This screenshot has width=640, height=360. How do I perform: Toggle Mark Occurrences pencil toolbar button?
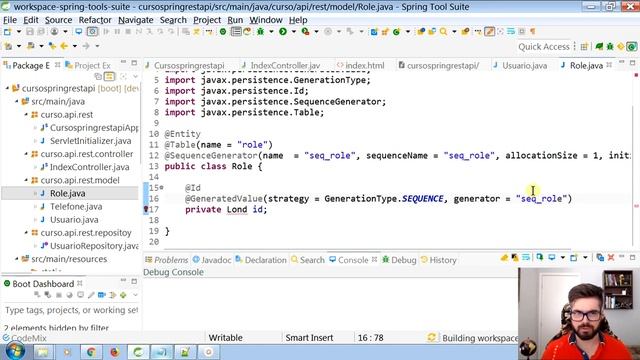(x=489, y=31)
